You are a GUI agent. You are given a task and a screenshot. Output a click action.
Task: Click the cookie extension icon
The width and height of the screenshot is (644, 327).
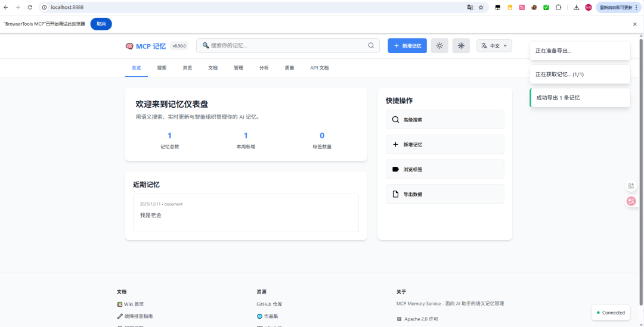[x=534, y=7]
